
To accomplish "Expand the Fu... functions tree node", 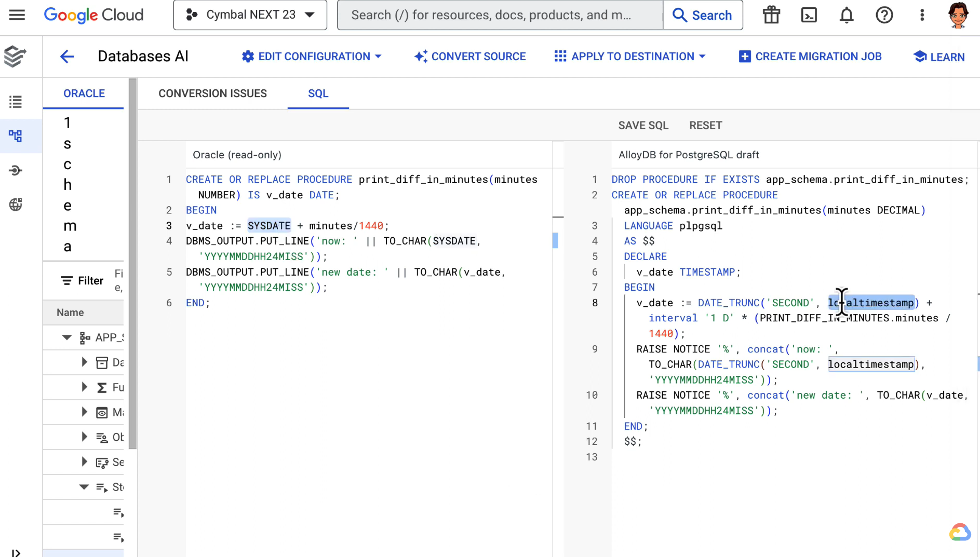I will [x=84, y=387].
